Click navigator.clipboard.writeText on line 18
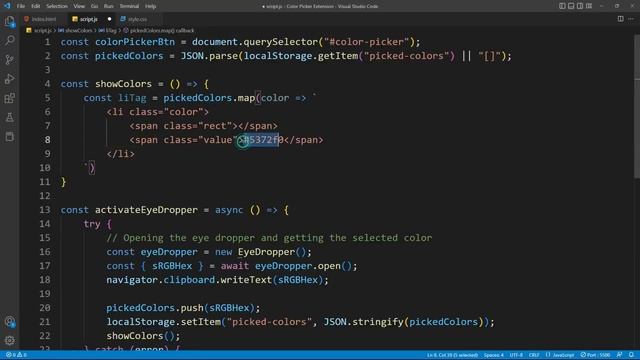Screen dimensions: 640x360 point(189,280)
